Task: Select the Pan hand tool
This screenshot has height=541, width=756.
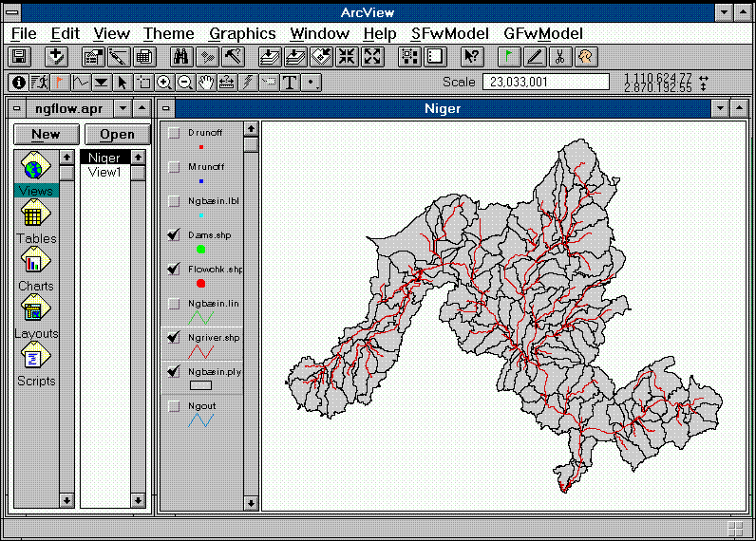Action: 206,83
